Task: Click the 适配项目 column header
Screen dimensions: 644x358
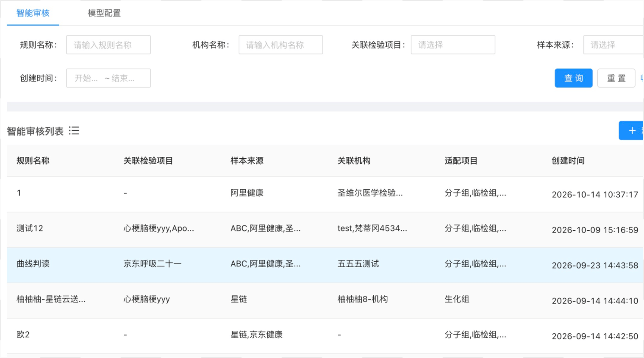Action: click(x=461, y=161)
